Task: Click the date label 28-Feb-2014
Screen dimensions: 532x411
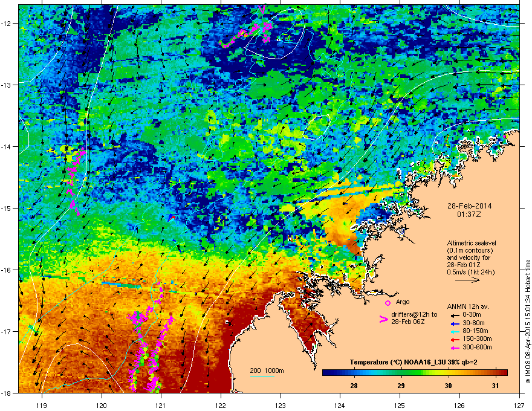Action: pyautogui.click(x=469, y=206)
